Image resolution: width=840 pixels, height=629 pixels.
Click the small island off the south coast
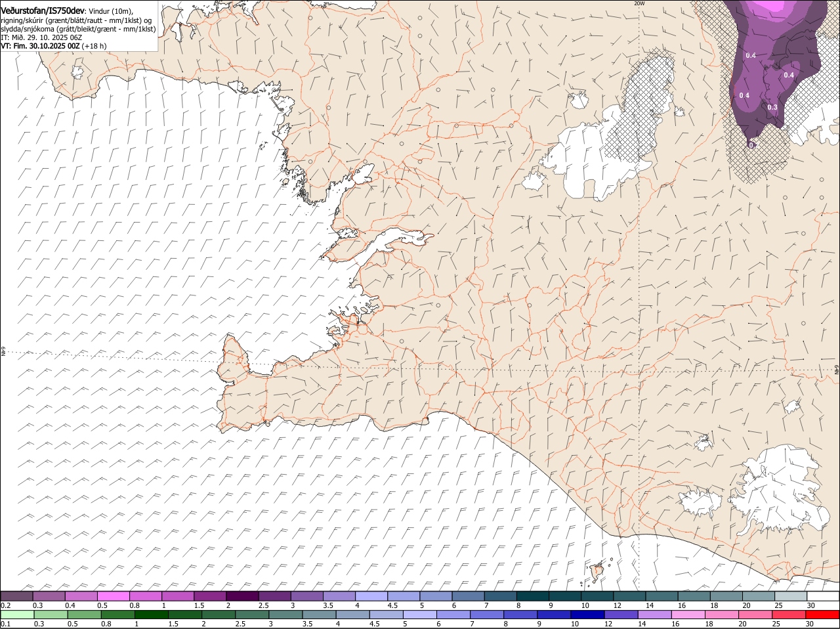coord(598,571)
